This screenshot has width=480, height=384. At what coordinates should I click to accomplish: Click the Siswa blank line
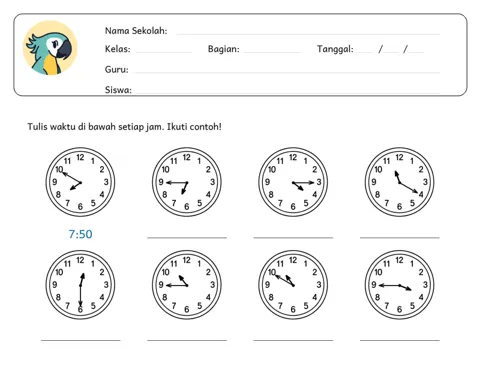click(288, 92)
